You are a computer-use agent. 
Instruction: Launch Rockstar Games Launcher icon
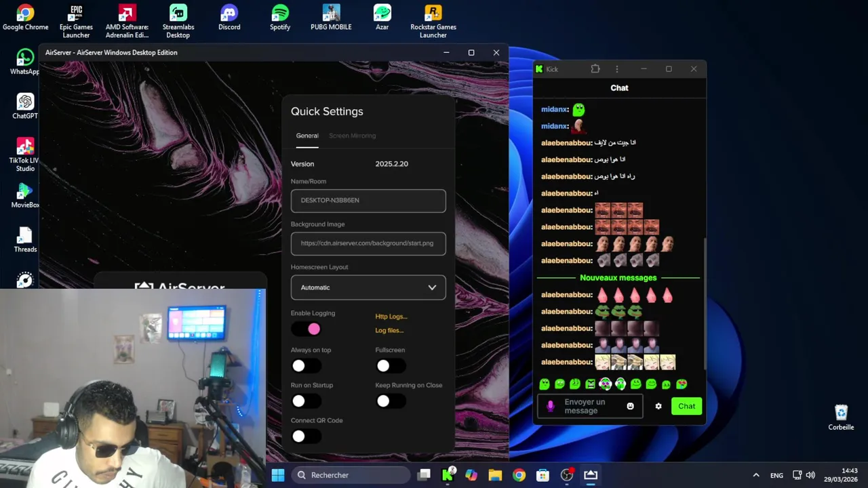433,22
